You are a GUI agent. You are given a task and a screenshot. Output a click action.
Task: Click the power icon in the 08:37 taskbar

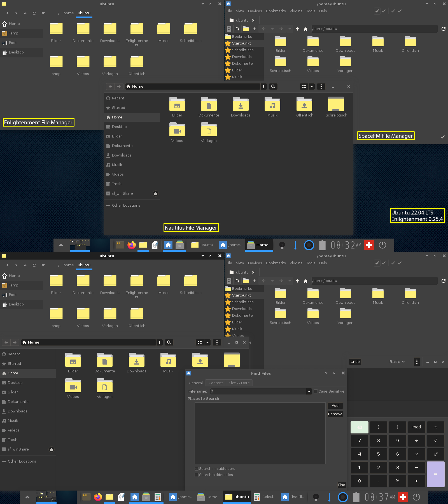416,497
